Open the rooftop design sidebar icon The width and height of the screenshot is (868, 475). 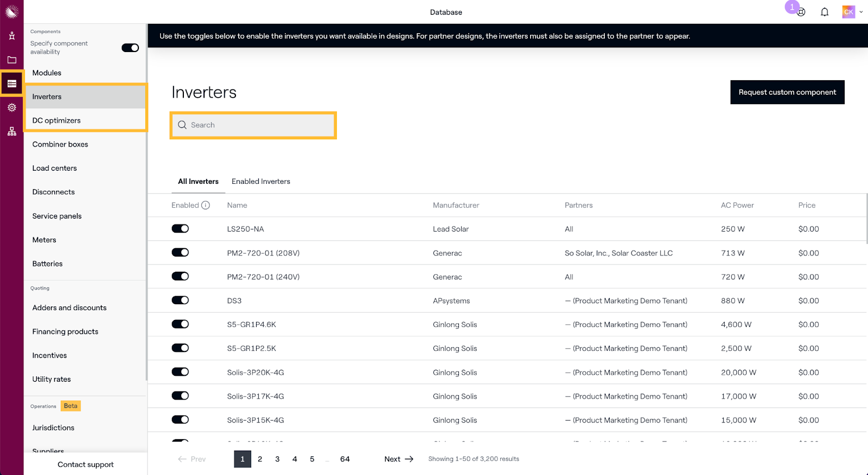11,36
